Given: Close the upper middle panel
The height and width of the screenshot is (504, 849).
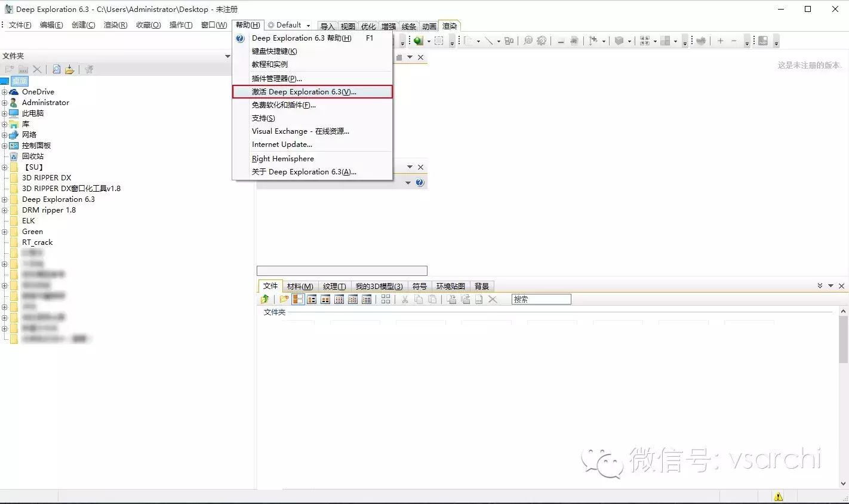Looking at the screenshot, I should (420, 57).
